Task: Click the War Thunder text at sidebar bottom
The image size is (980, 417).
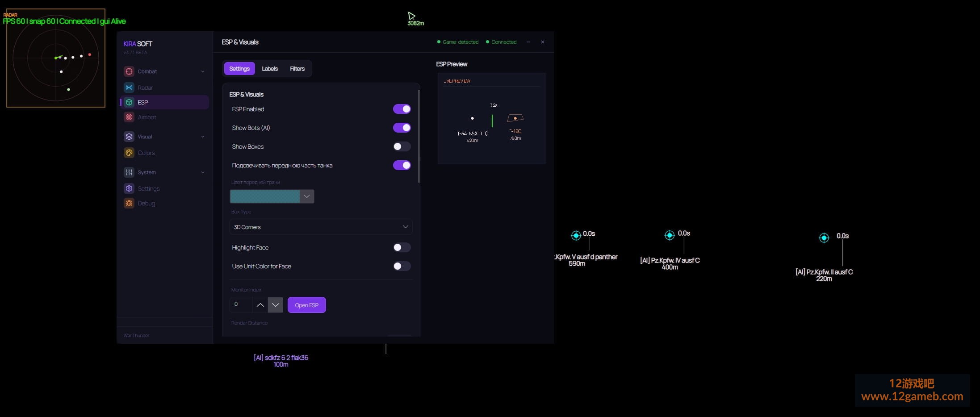Action: tap(136, 335)
